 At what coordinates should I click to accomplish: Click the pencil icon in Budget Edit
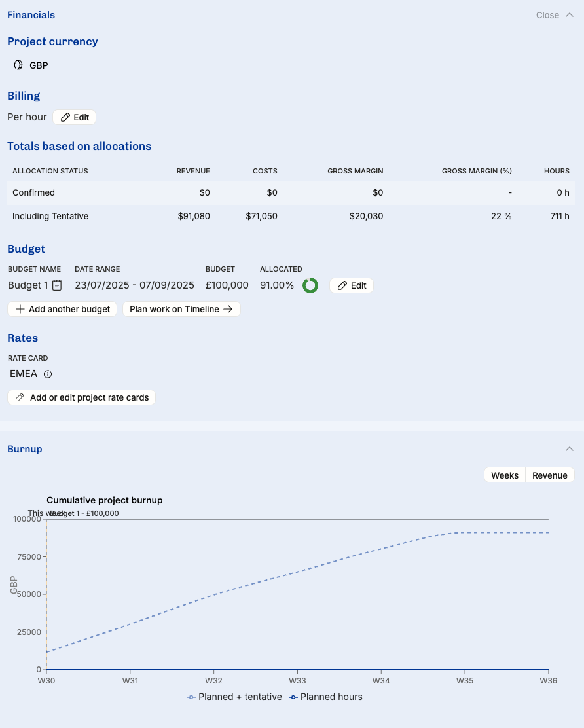point(342,285)
